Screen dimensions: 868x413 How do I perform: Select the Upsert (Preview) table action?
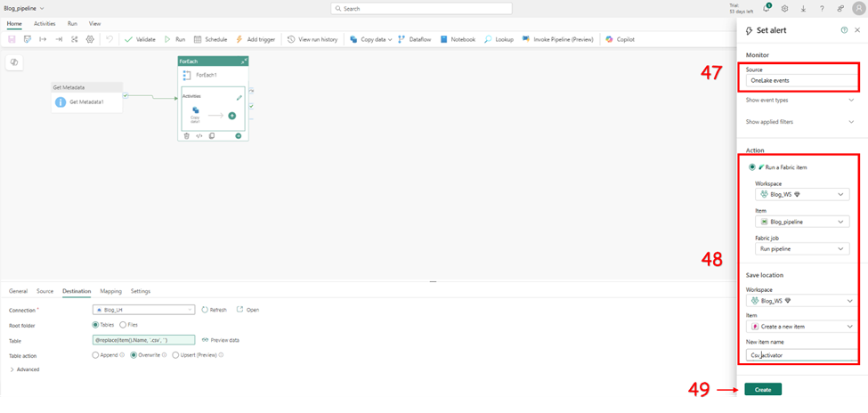click(176, 355)
